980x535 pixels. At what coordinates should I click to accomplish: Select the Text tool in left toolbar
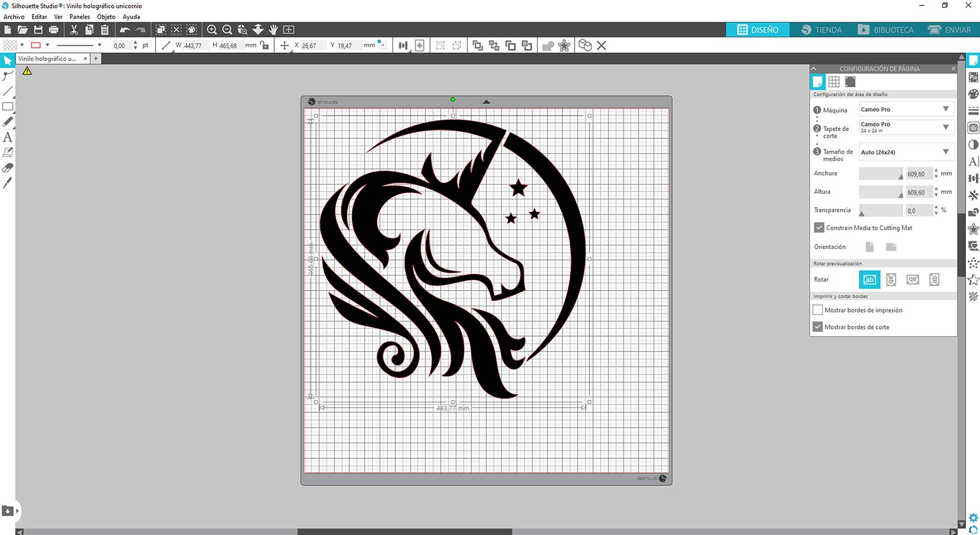pos(8,137)
